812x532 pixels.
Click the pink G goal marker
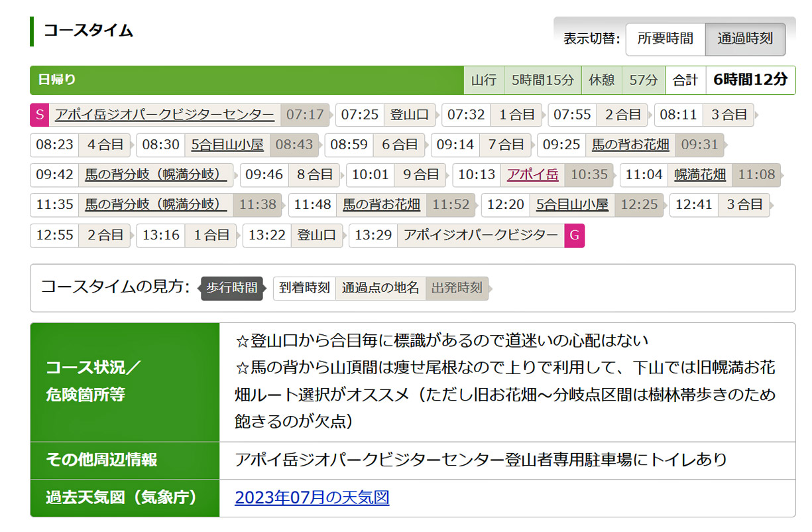click(574, 235)
